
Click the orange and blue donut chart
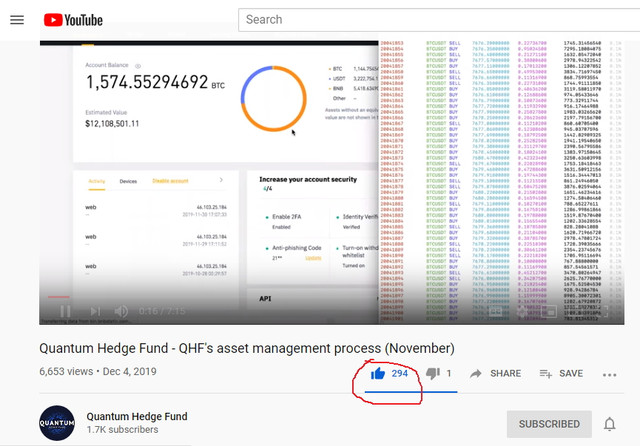[x=273, y=98]
